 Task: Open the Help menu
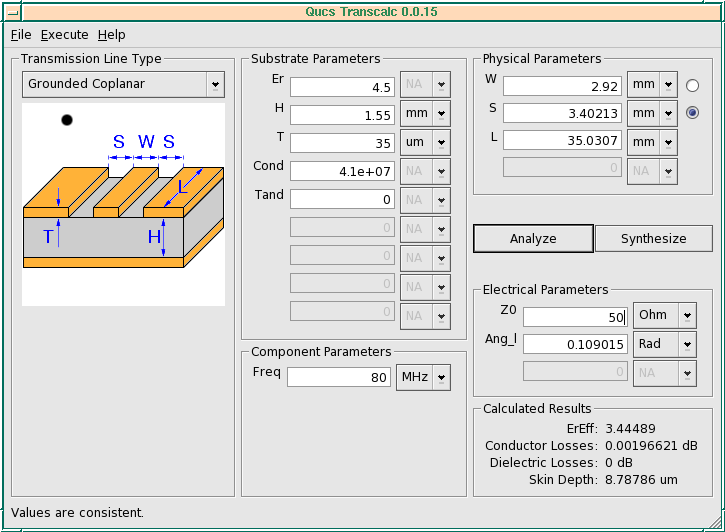coord(111,35)
